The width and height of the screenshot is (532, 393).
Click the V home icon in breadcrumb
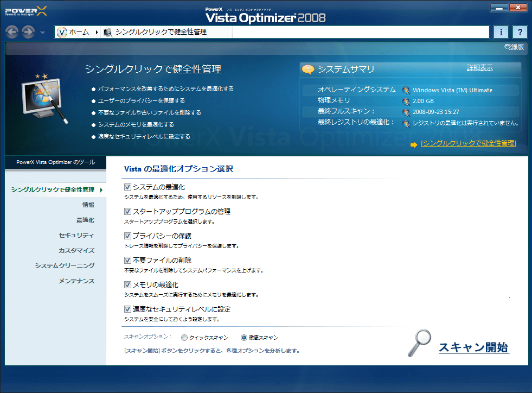62,32
